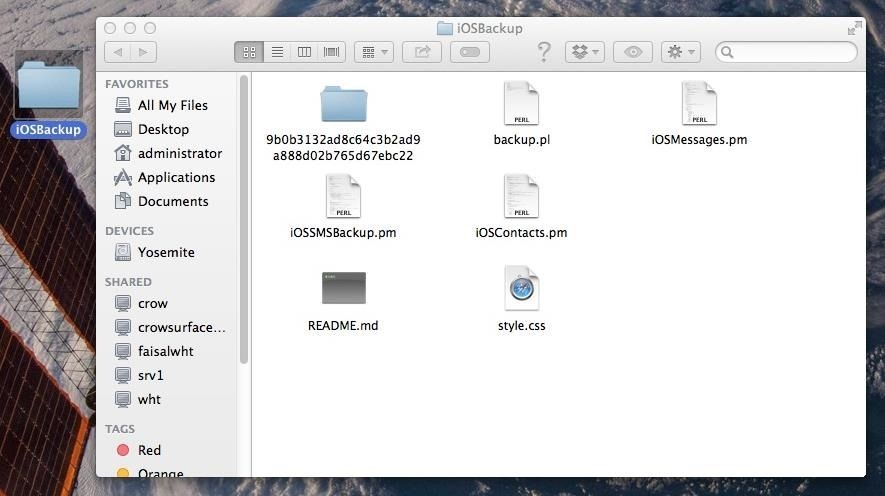
Task: Select the README.md file
Action: pos(343,289)
